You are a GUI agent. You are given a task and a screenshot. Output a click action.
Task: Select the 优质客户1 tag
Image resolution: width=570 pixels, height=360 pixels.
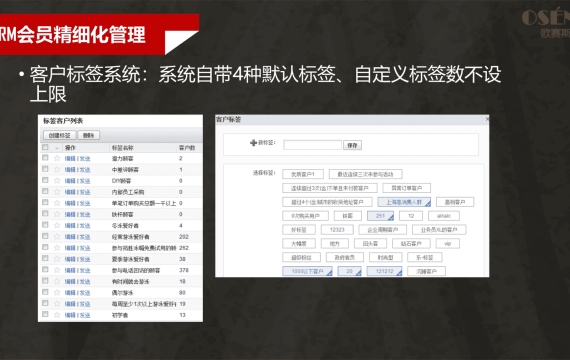[303, 175]
